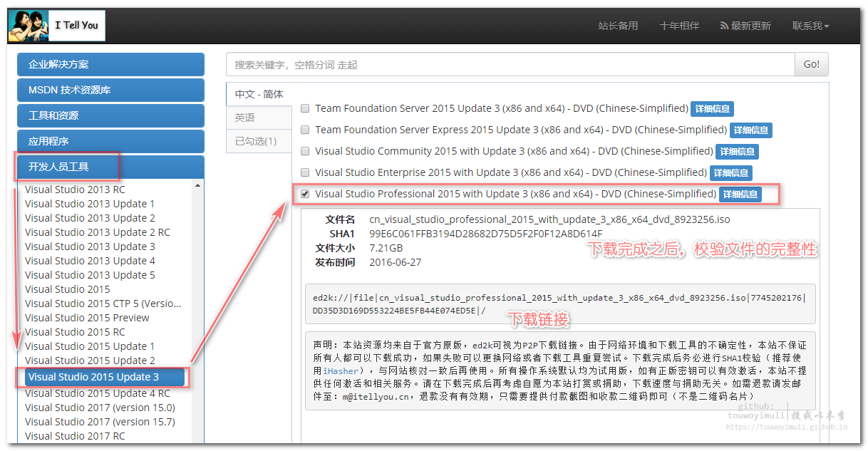Open 站长备用 in the top navigation
The image size is (868, 451).
click(x=618, y=26)
